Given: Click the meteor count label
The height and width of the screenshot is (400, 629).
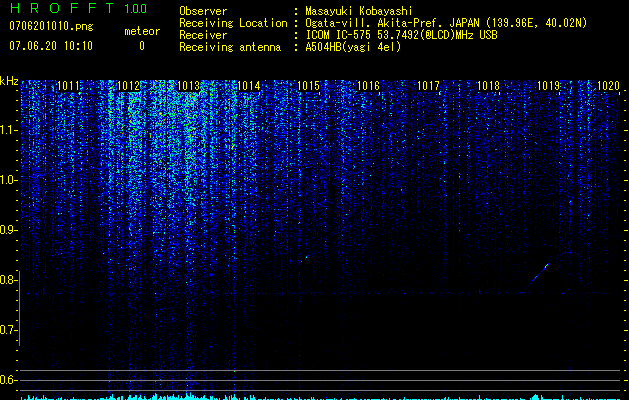Looking at the screenshot, I should click(142, 31).
